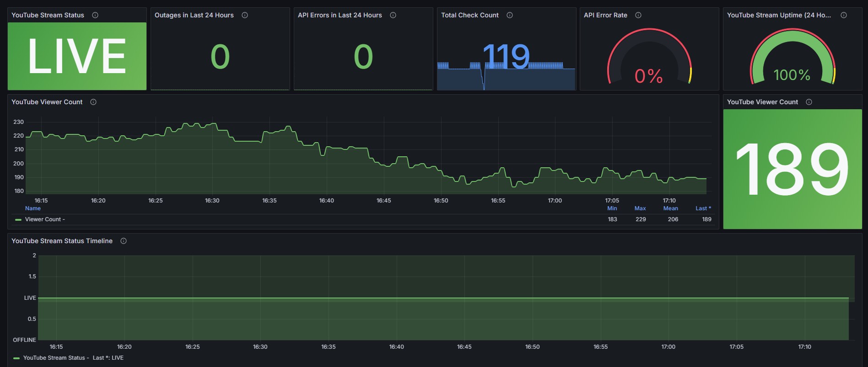Screen dimensions: 868x367
Task: Sort legend table by Min column
Action: click(612, 208)
